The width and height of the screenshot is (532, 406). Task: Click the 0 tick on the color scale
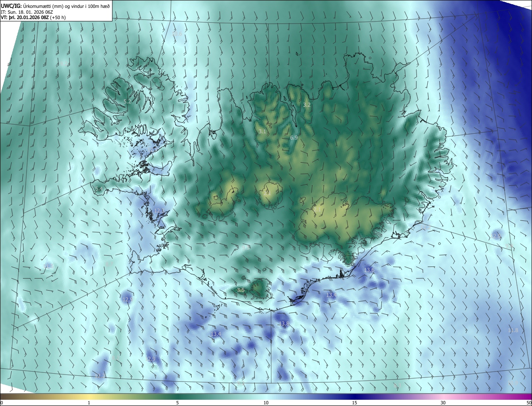(x=2, y=403)
